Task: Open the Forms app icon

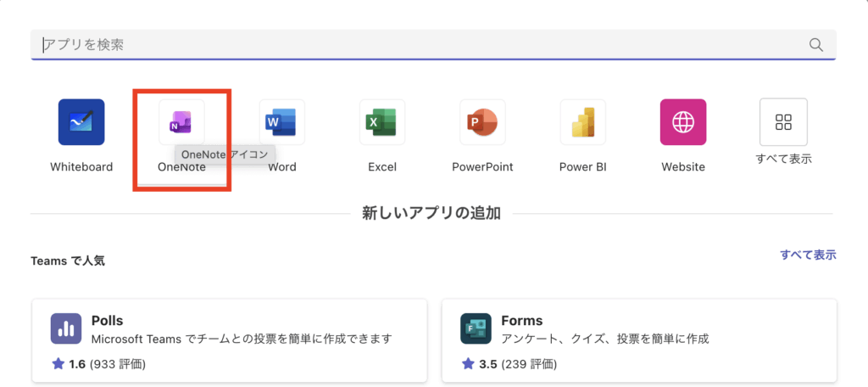Action: [476, 328]
